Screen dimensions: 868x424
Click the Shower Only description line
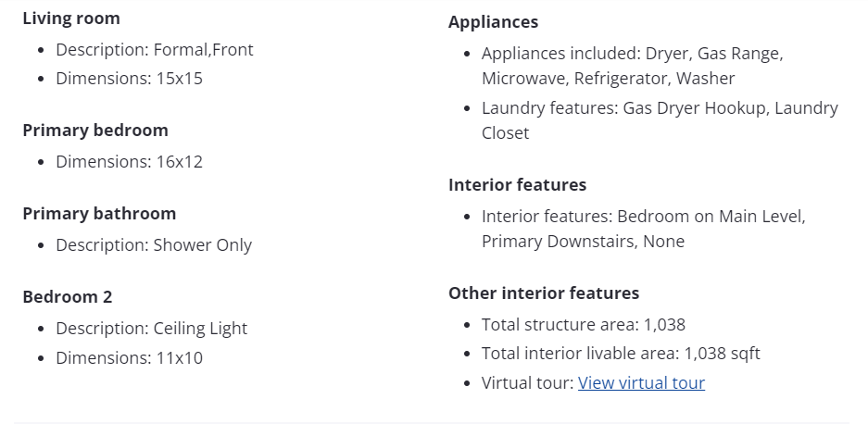pyautogui.click(x=154, y=245)
